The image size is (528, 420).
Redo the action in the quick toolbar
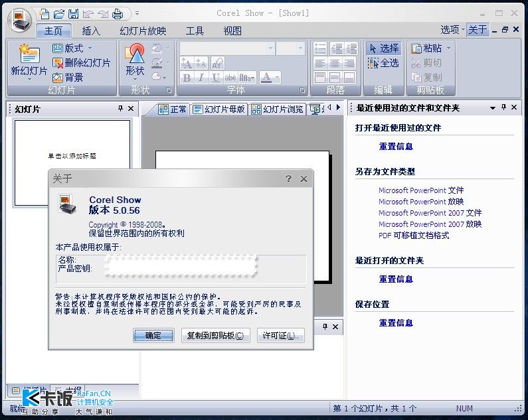click(103, 14)
